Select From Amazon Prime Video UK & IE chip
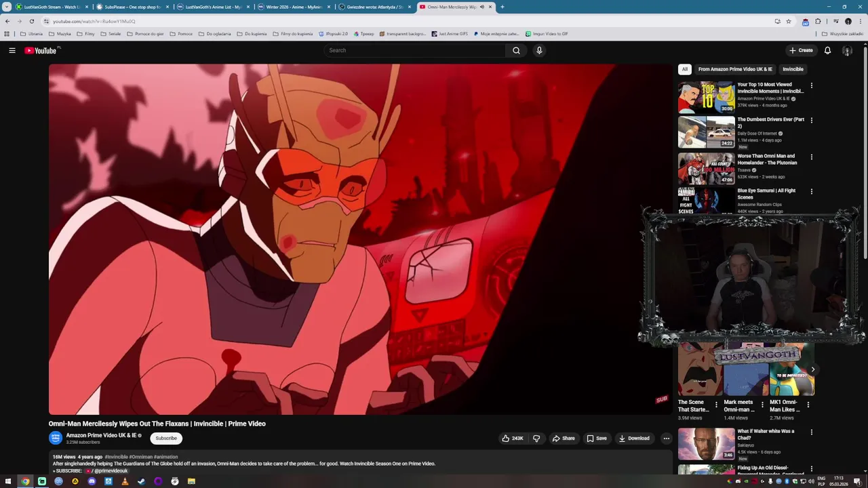The height and width of the screenshot is (488, 868). 735,69
